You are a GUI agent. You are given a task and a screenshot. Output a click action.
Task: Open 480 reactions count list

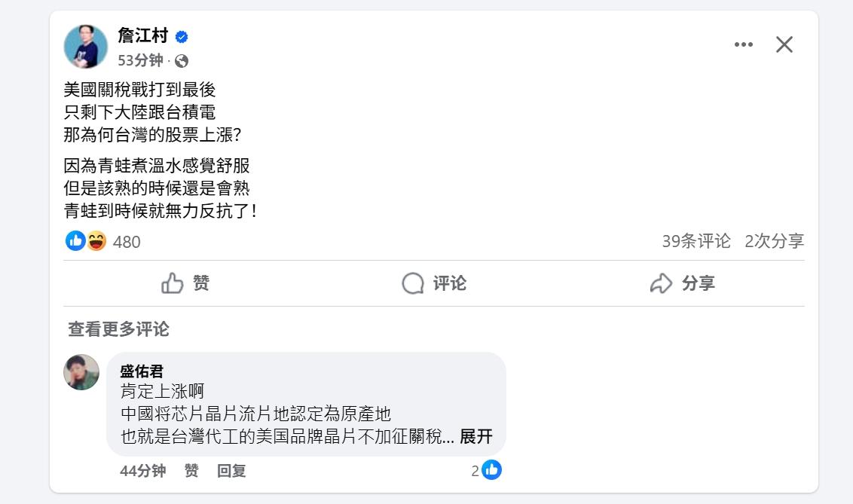tap(127, 242)
